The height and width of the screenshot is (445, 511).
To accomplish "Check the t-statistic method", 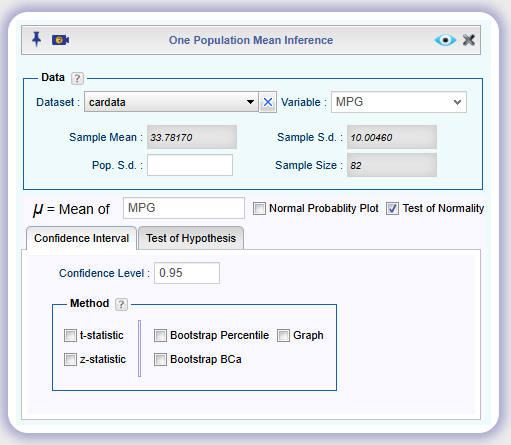I will tap(70, 335).
